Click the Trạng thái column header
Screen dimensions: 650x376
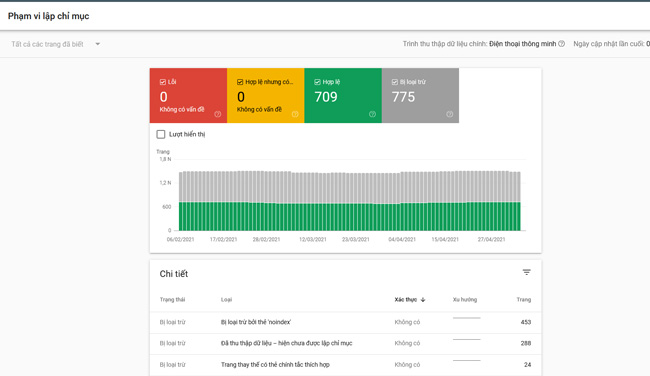pos(172,300)
